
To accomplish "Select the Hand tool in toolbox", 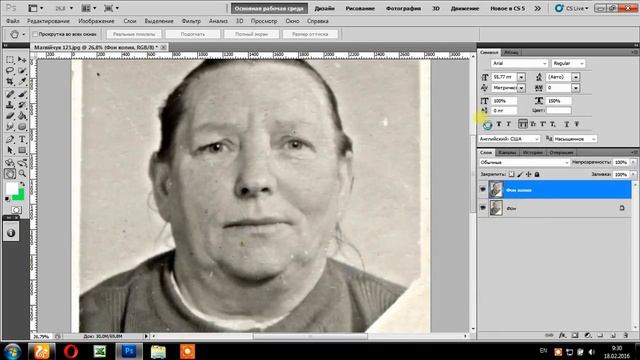I will pos(10,174).
